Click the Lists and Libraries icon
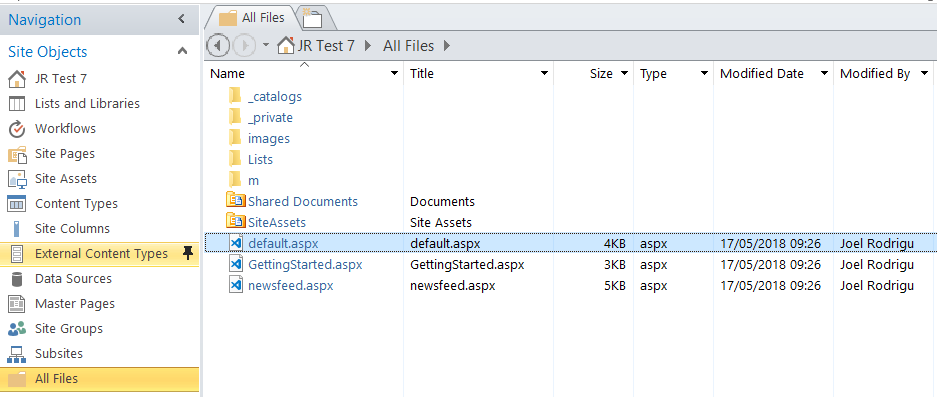 (x=17, y=103)
